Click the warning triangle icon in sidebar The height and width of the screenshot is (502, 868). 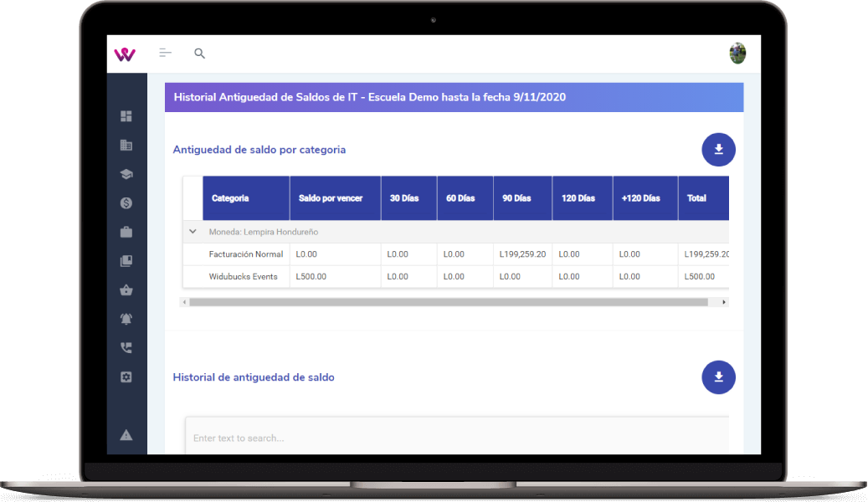[126, 434]
